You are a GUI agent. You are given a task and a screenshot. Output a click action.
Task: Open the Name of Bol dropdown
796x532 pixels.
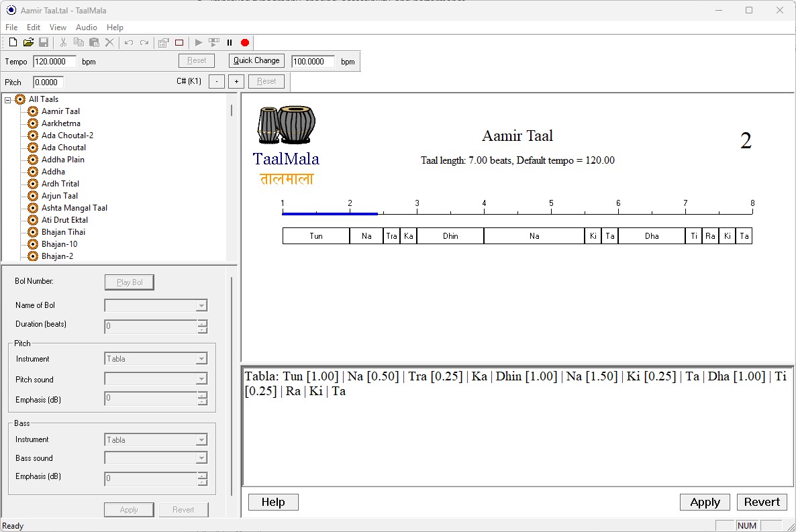click(201, 306)
